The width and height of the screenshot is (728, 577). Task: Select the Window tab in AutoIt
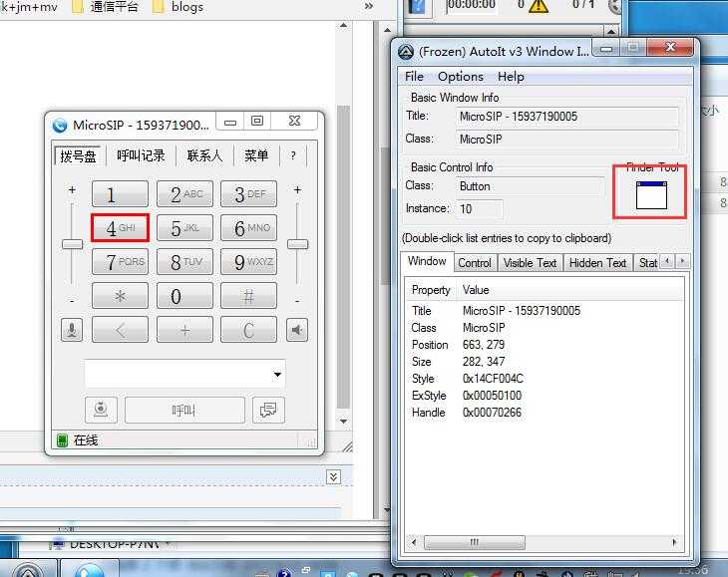[427, 262]
